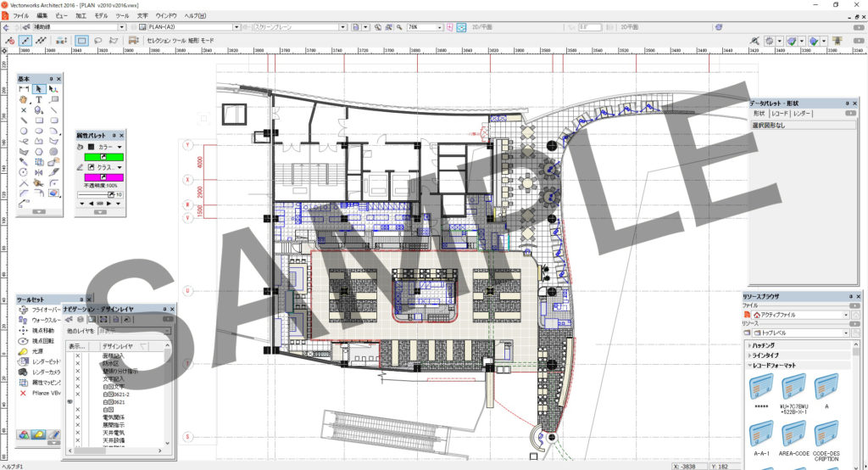
Task: Select the Oval tool in 基本 palette
Action: (x=39, y=131)
